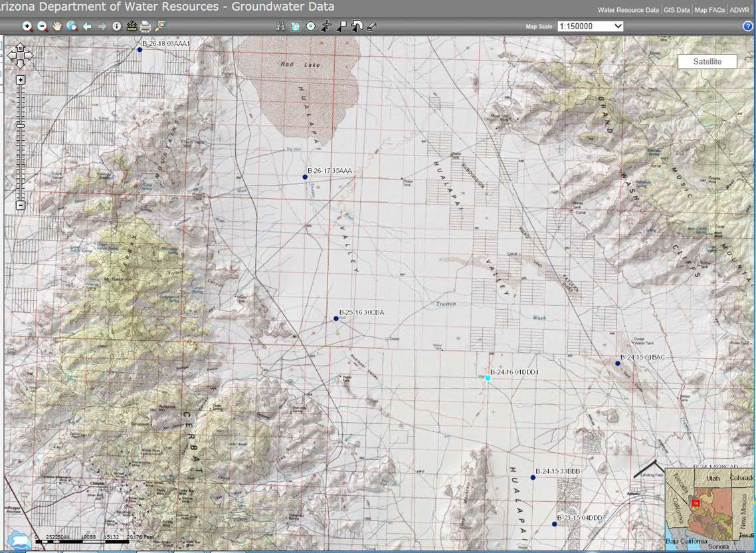Choose the eraser clear selection tool
This screenshot has width=756, height=553.
click(x=371, y=27)
